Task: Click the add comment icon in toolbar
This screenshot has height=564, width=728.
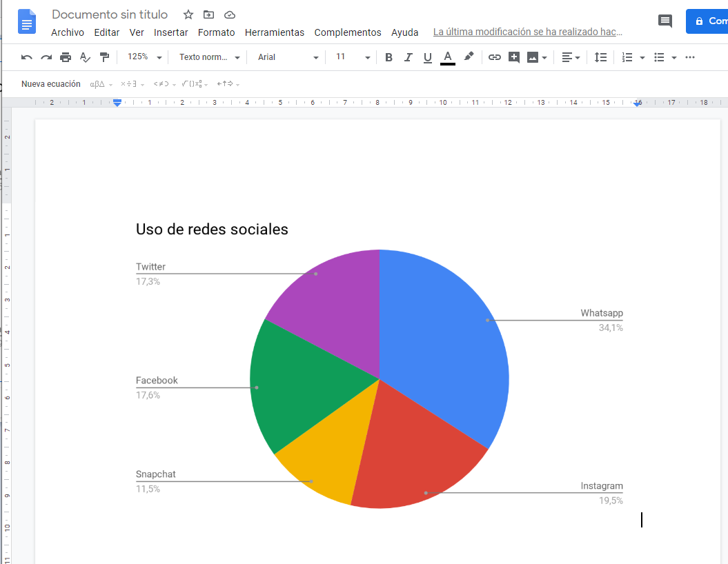Action: (513, 57)
